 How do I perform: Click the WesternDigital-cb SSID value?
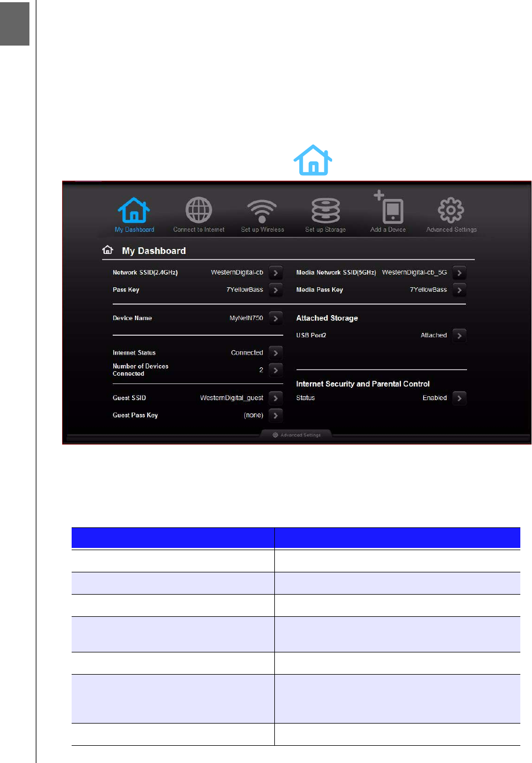[237, 272]
